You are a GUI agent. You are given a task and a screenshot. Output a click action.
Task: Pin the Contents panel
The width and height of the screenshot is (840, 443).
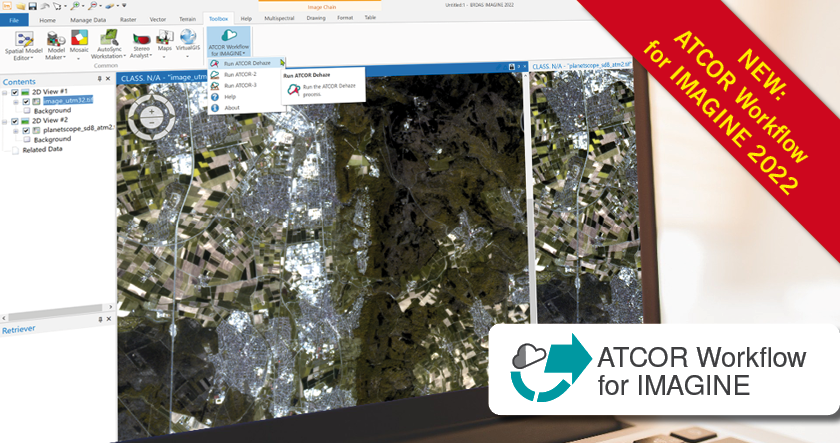click(x=100, y=79)
